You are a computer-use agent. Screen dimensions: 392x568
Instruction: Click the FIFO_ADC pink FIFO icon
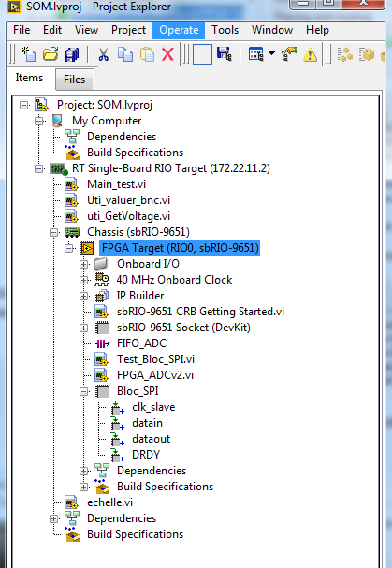coord(102,343)
